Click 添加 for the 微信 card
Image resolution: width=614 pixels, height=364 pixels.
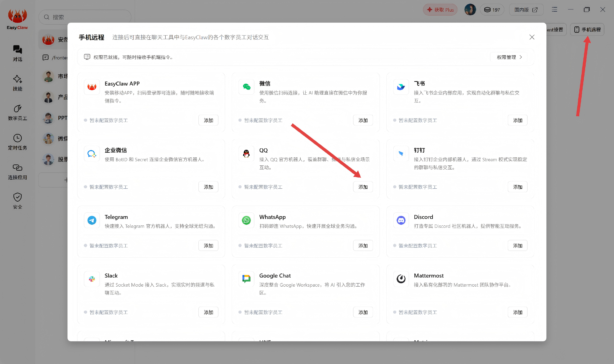(363, 120)
